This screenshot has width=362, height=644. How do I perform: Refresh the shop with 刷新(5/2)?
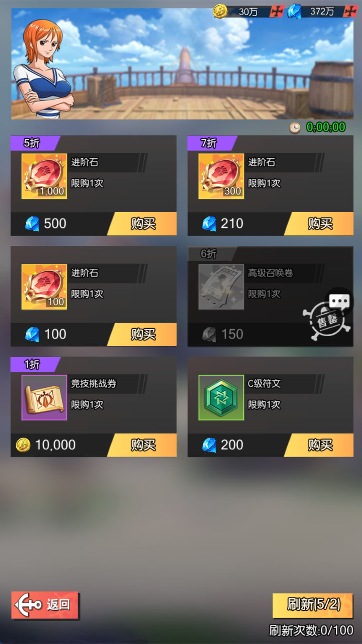click(x=313, y=605)
